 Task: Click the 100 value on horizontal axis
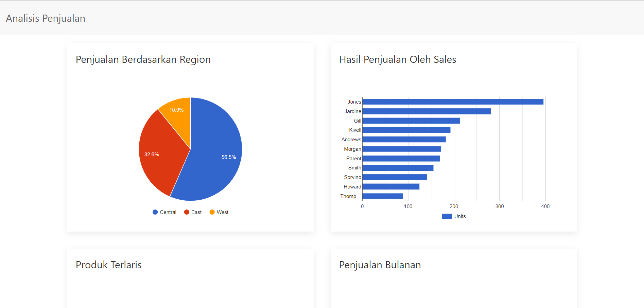point(408,206)
